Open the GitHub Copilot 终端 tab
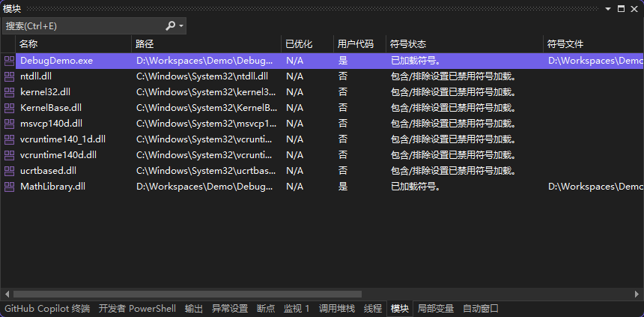Screen dimensions: 644x317 47,309
